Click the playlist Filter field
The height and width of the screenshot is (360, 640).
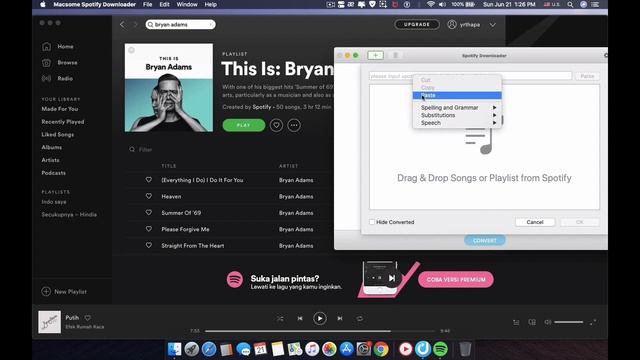145,150
